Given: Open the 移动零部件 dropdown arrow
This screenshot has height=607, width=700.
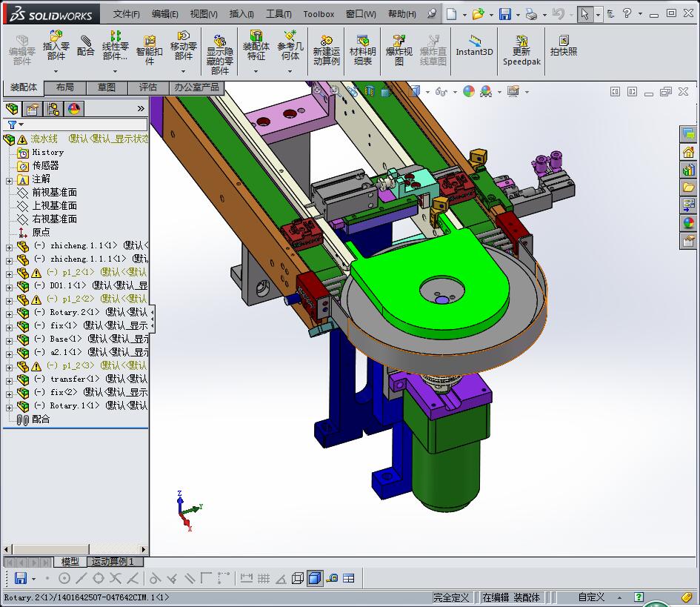Looking at the screenshot, I should point(184,72).
